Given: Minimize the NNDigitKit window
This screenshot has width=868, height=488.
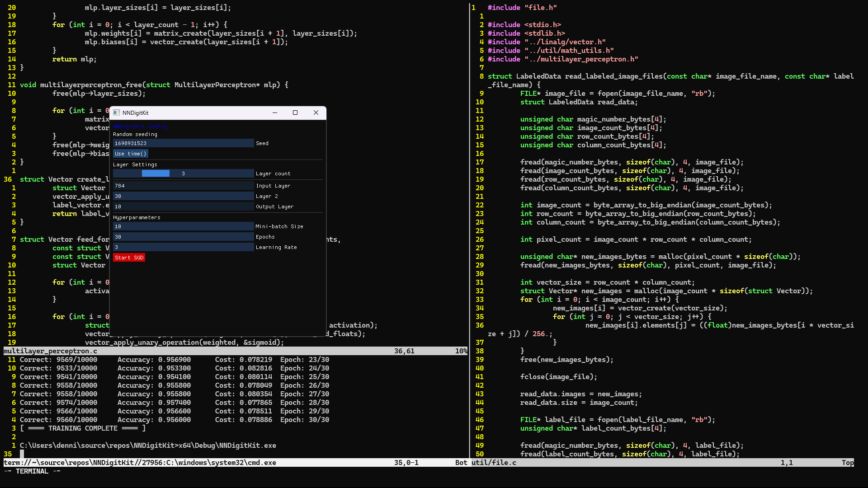Looking at the screenshot, I should (274, 113).
